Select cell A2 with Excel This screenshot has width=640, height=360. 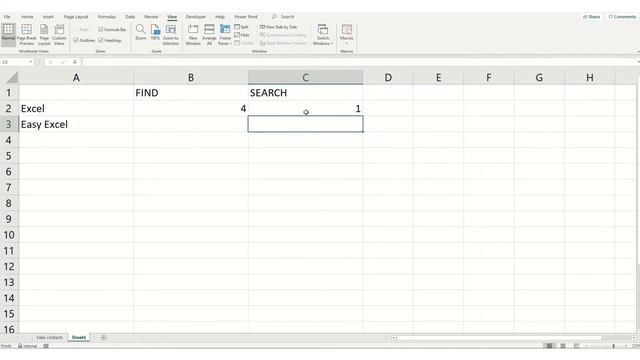coord(76,109)
